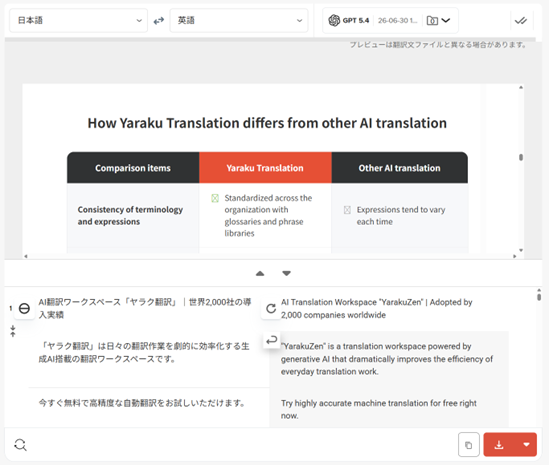Viewport: 550px width, 466px height.
Task: Open download options dropdown arrow
Action: click(526, 445)
